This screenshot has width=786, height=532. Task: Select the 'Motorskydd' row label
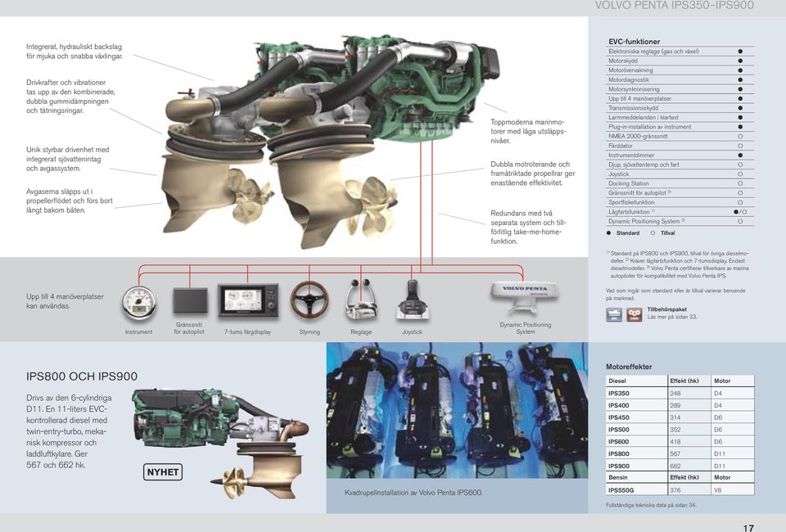(x=623, y=61)
